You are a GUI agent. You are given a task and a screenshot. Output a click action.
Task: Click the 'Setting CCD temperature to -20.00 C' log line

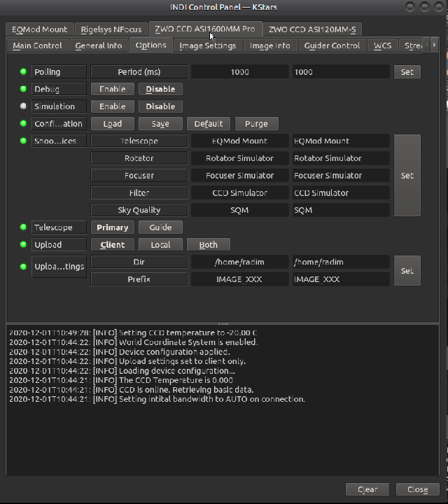(x=133, y=332)
